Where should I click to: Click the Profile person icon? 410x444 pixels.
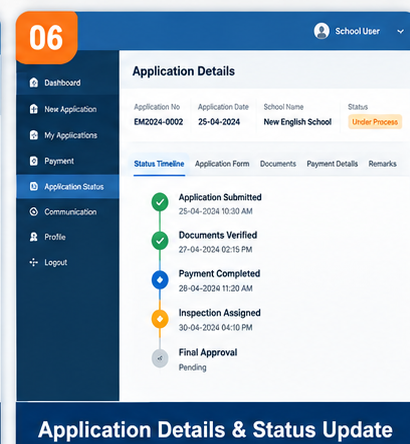[x=34, y=237]
